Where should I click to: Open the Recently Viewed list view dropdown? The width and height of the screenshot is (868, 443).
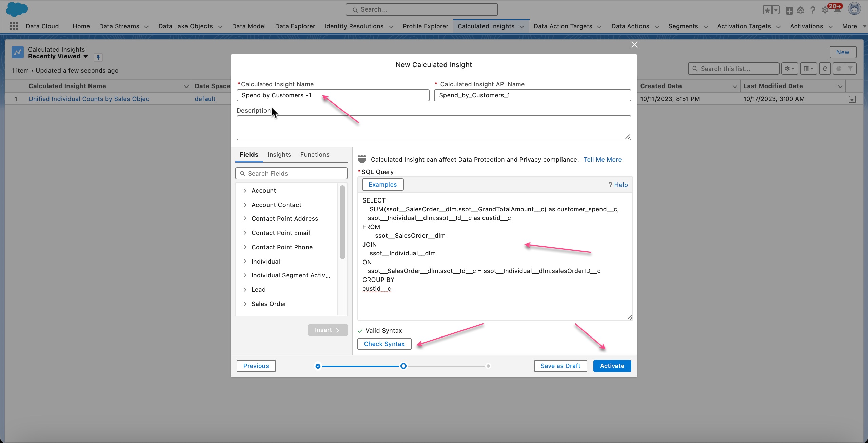pos(86,57)
